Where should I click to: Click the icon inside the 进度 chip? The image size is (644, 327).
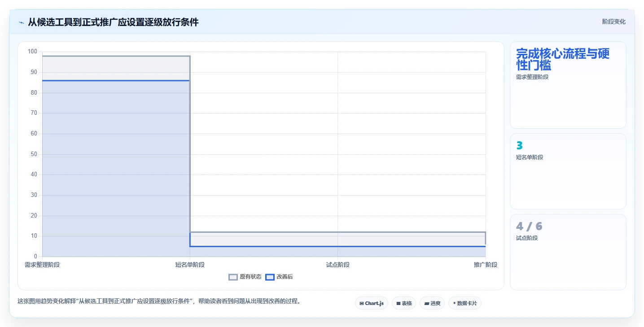[x=426, y=304]
